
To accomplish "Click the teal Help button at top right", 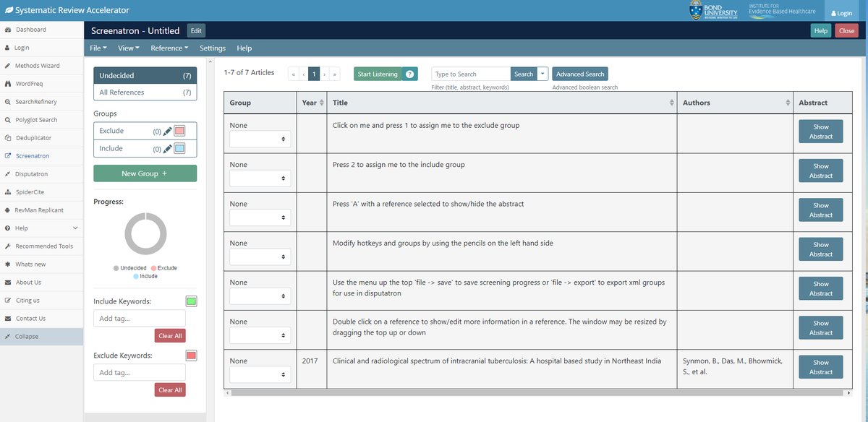I will click(x=821, y=30).
